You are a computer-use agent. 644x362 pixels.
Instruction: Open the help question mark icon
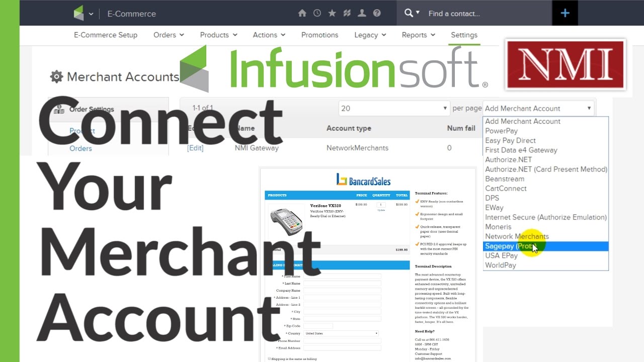point(377,14)
